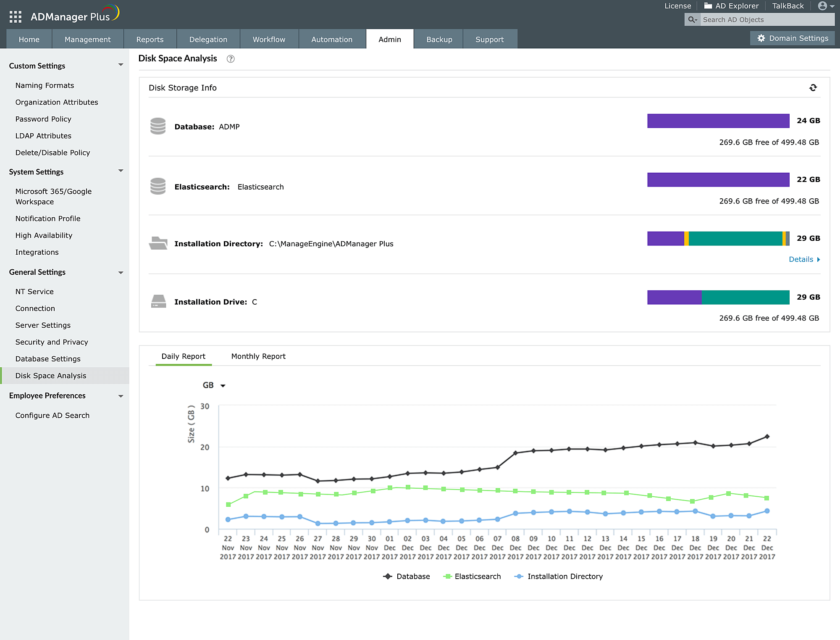
Task: Click the Disk Space Analysis help icon
Action: click(230, 59)
